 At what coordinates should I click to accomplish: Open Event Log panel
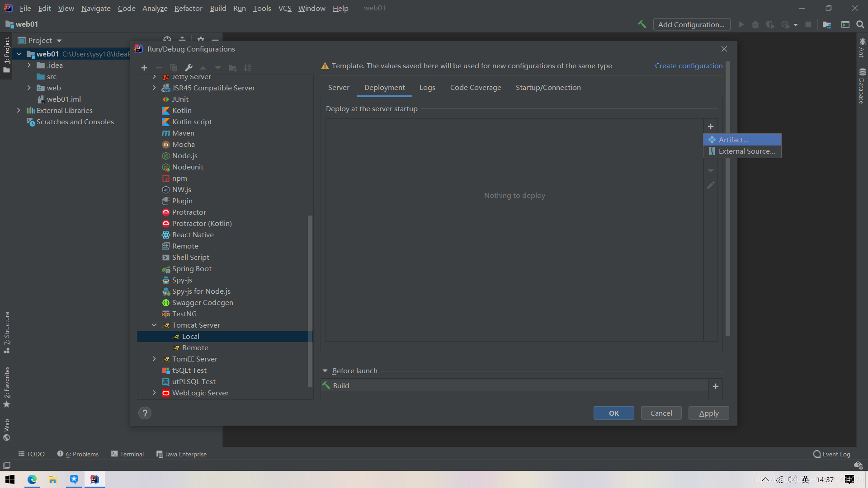[831, 454]
